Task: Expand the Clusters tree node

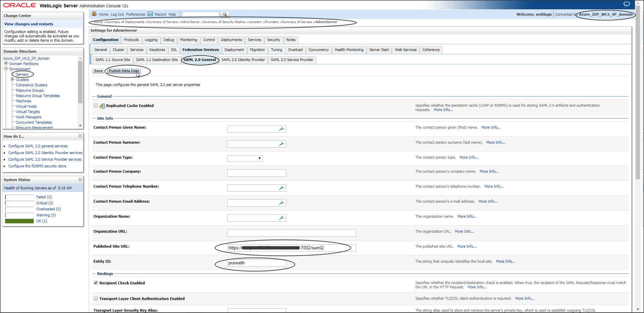Action: pos(12,79)
